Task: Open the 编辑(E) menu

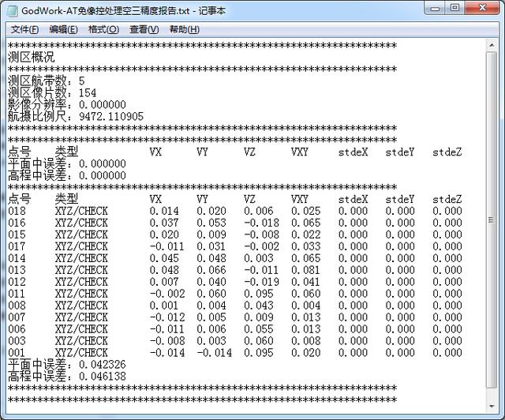Action: 63,29
